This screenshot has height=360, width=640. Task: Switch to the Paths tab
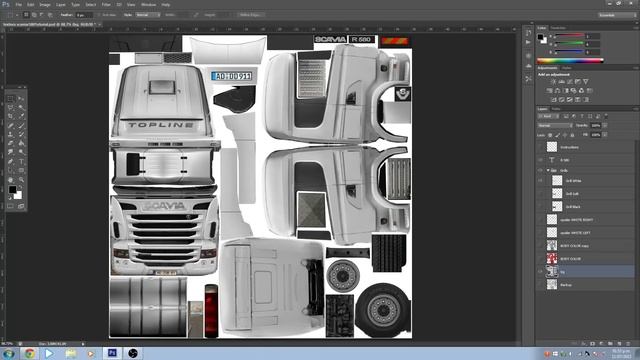pos(556,109)
